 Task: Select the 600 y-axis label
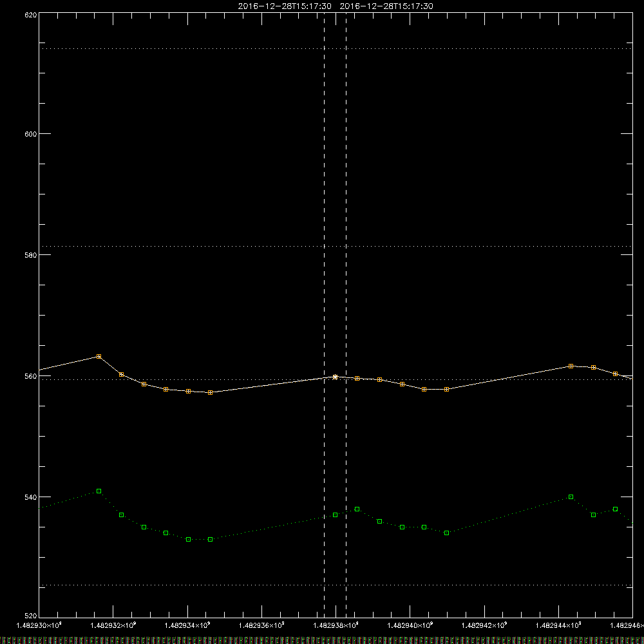[x=31, y=134]
